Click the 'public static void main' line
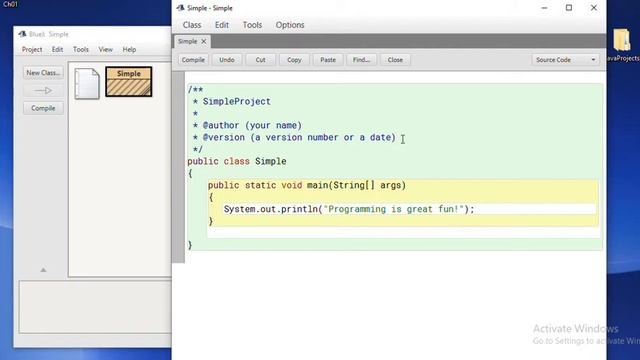The image size is (640, 360). pyautogui.click(x=307, y=185)
